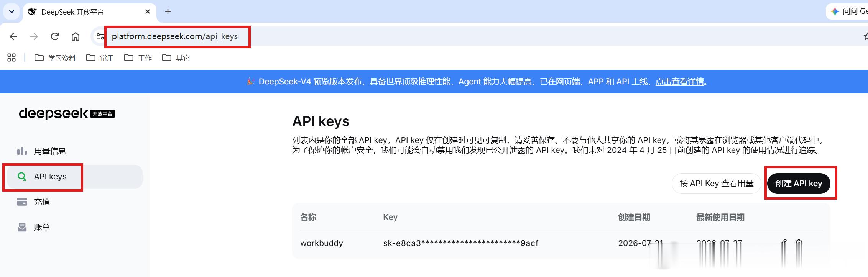
Task: Click the API keys page heading
Action: pos(321,121)
